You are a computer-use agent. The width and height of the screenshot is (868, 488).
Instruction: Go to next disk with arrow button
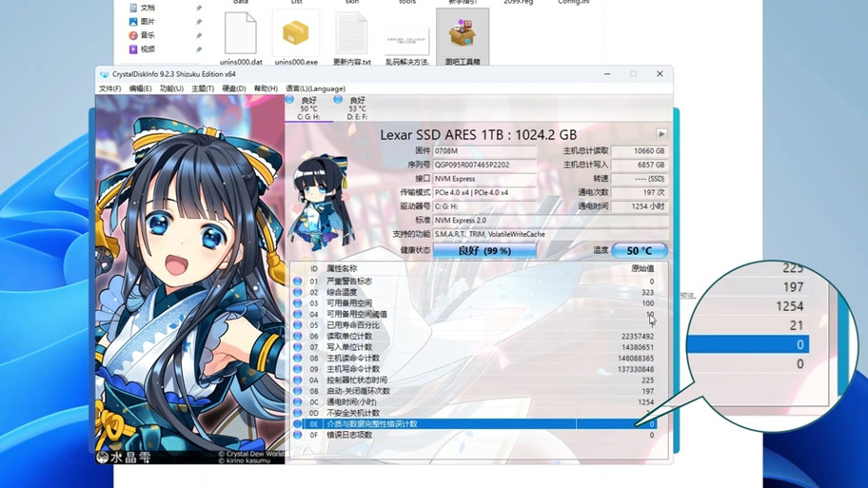click(661, 134)
